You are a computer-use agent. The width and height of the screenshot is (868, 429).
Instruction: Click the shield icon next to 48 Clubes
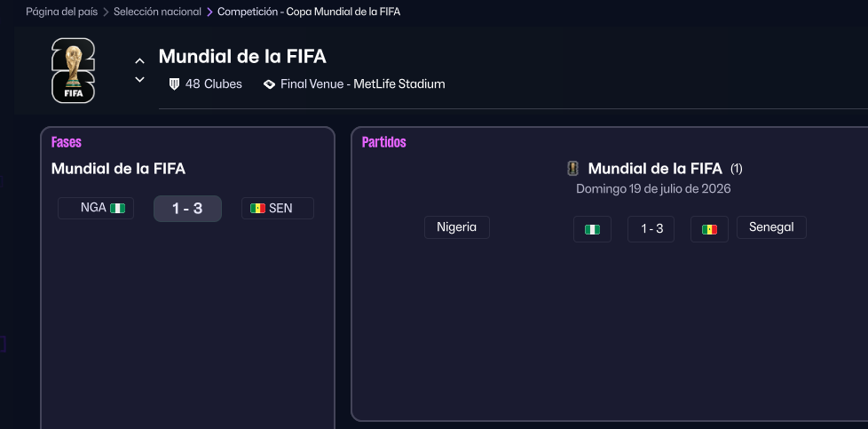coord(174,84)
